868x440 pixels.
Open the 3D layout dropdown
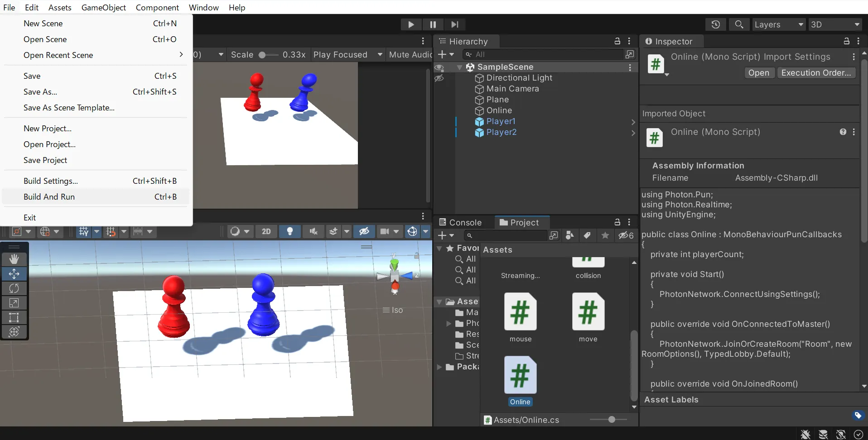(x=835, y=24)
